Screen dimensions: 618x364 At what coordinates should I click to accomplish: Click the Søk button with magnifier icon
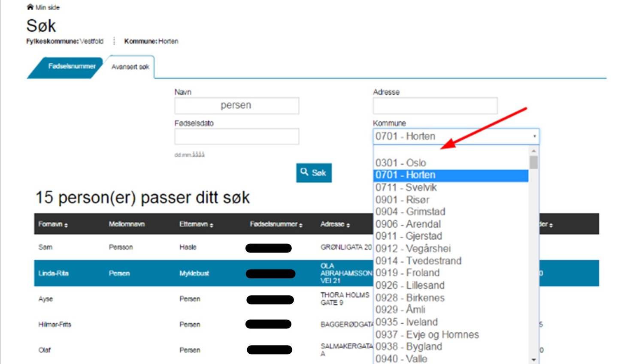(x=314, y=173)
